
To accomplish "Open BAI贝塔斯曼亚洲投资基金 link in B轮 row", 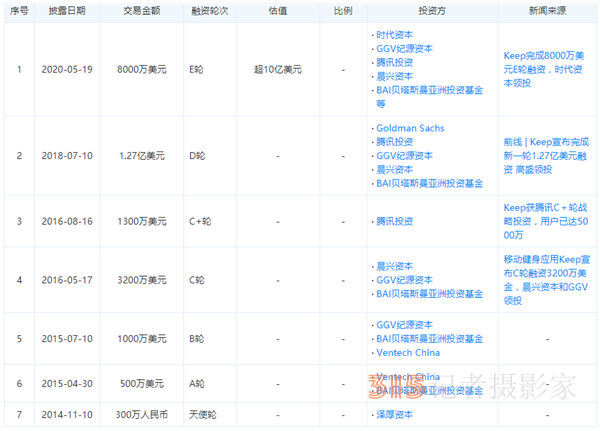I will pyautogui.click(x=429, y=339).
